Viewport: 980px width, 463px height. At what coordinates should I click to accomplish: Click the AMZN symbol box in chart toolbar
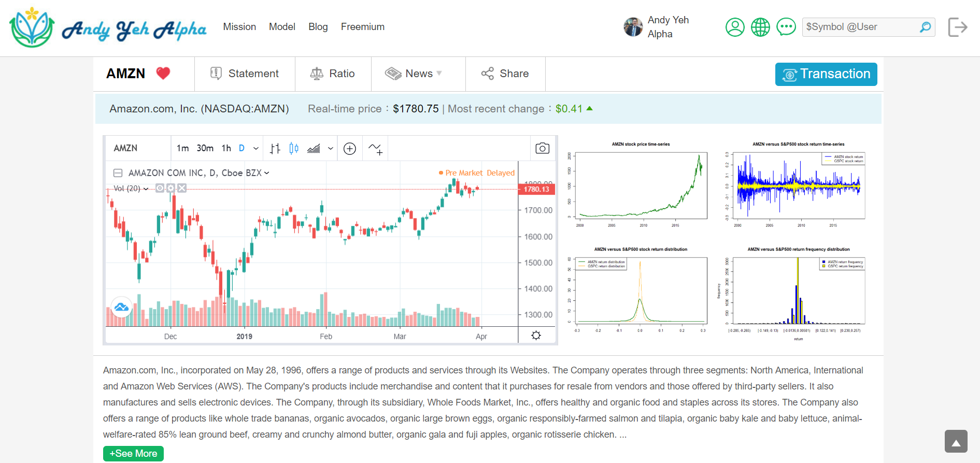(137, 148)
